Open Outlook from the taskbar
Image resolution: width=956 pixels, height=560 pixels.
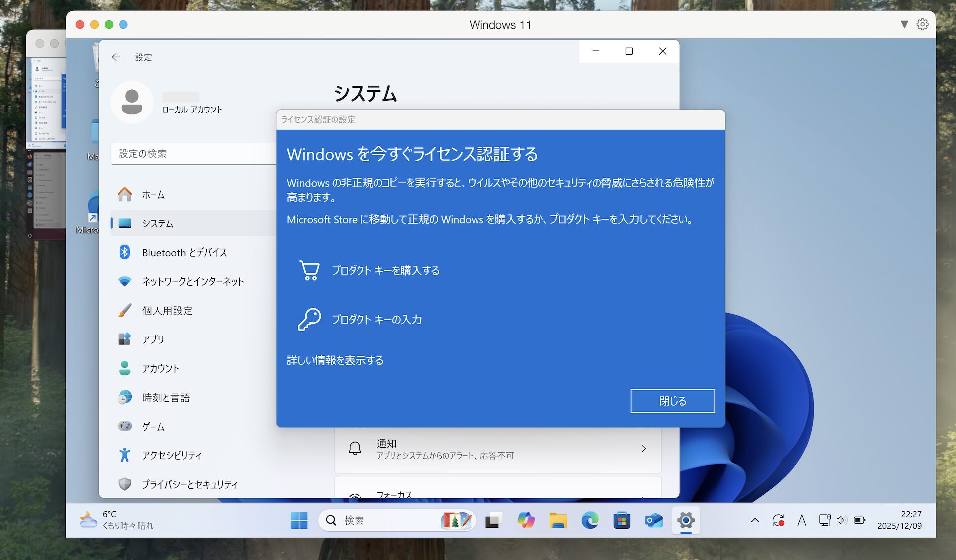point(654,521)
